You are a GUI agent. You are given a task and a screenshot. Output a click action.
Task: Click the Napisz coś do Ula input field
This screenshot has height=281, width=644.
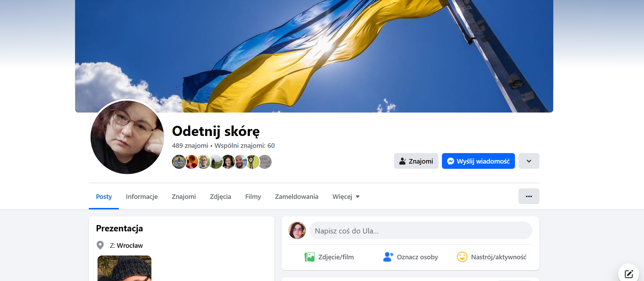click(421, 231)
